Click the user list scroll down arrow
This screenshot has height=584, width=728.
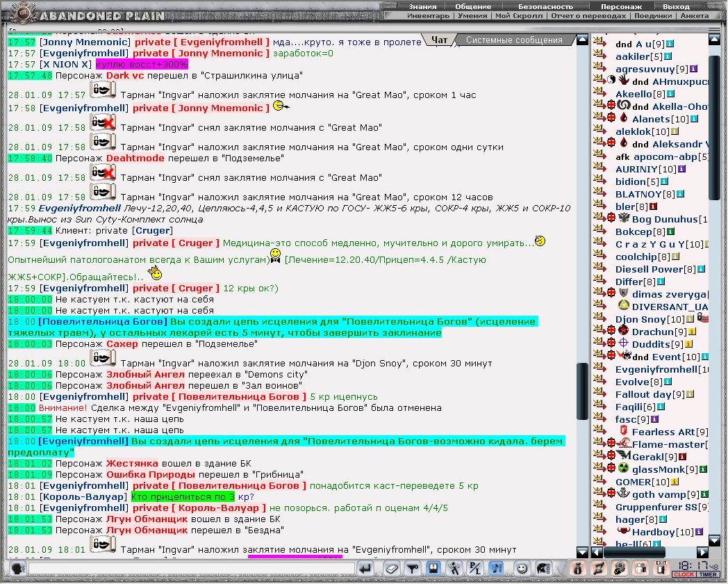tap(715, 540)
